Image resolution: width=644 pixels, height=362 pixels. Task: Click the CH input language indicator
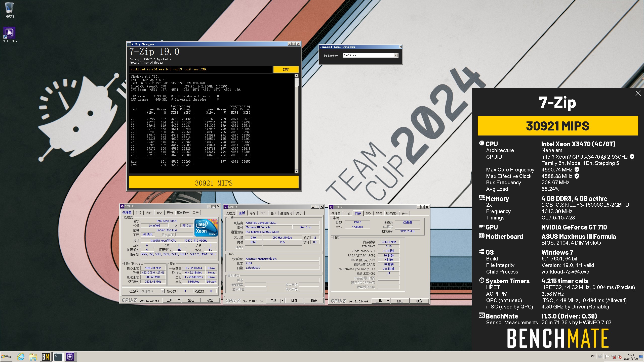[x=593, y=356]
